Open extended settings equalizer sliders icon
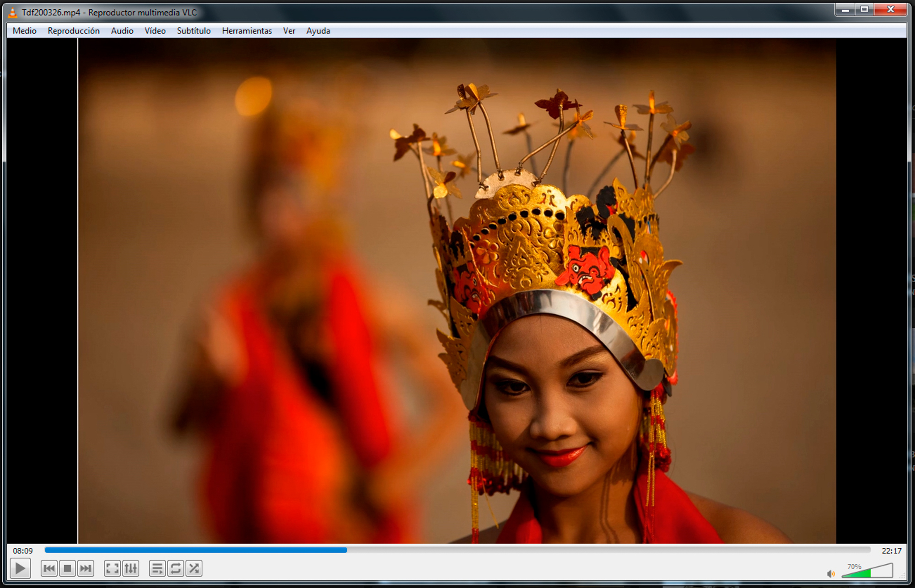This screenshot has height=588, width=915. tap(130, 568)
